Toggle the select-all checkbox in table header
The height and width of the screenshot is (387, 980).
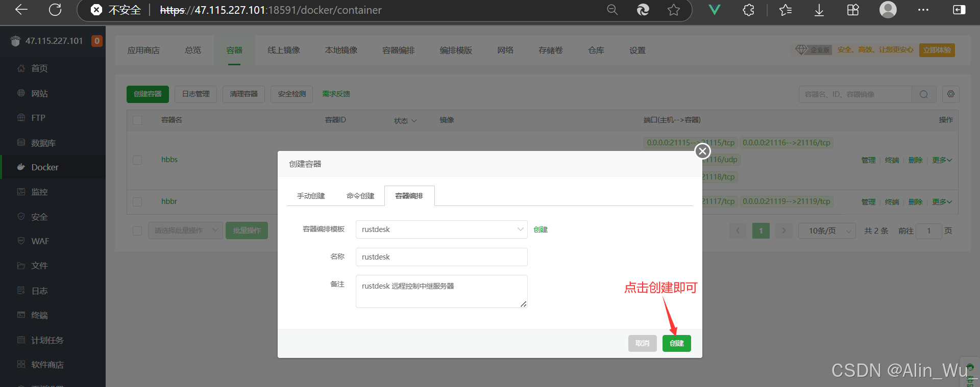(137, 120)
